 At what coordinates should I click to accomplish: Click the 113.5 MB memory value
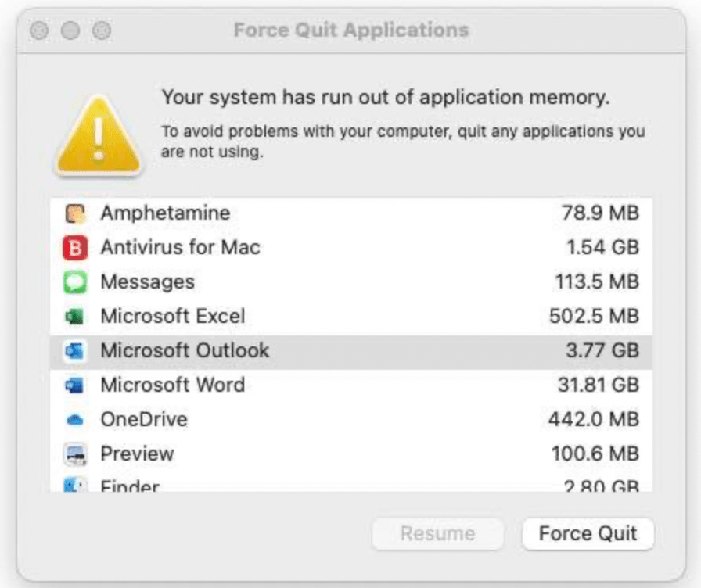point(597,282)
